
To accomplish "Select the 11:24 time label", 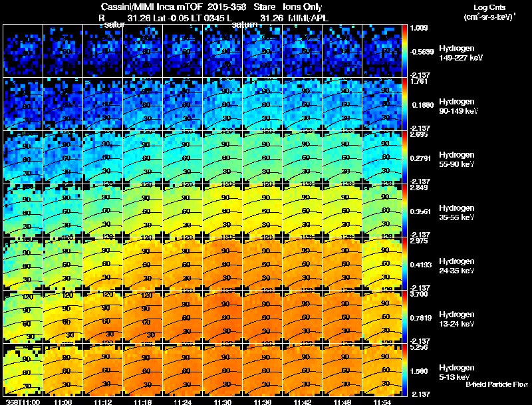I will [x=182, y=402].
